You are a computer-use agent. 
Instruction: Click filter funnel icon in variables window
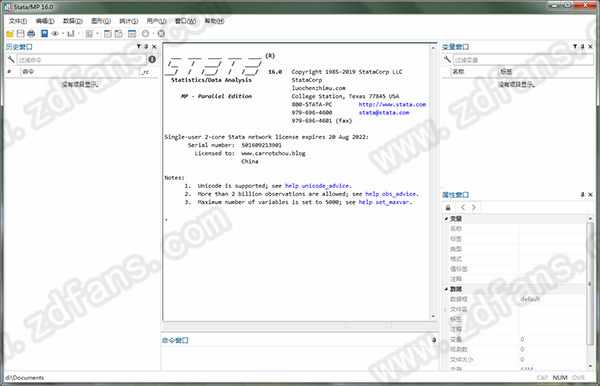575,47
